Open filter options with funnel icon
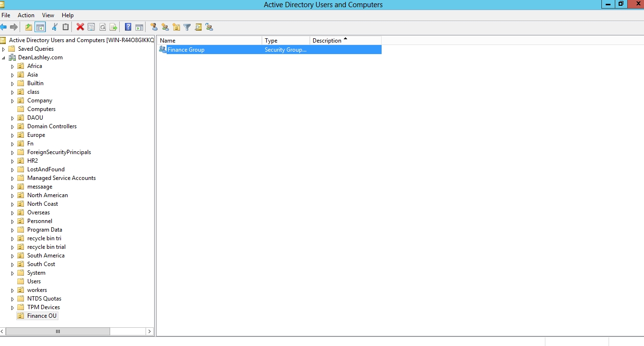This screenshot has width=644, height=346. pyautogui.click(x=187, y=27)
